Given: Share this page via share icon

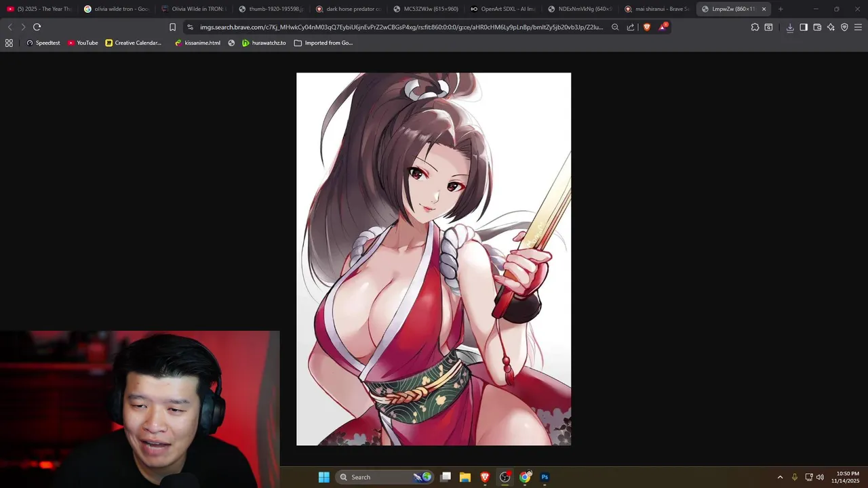Looking at the screenshot, I should pos(631,27).
